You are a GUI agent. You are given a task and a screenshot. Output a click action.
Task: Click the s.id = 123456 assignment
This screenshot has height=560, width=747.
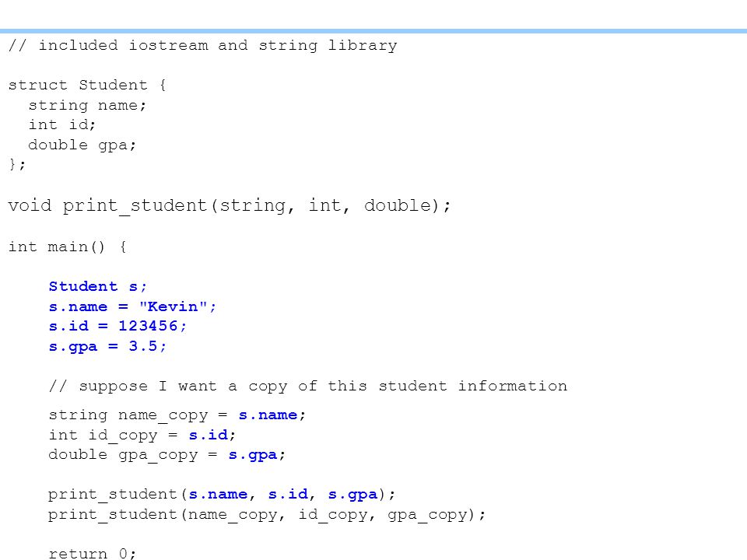(117, 326)
